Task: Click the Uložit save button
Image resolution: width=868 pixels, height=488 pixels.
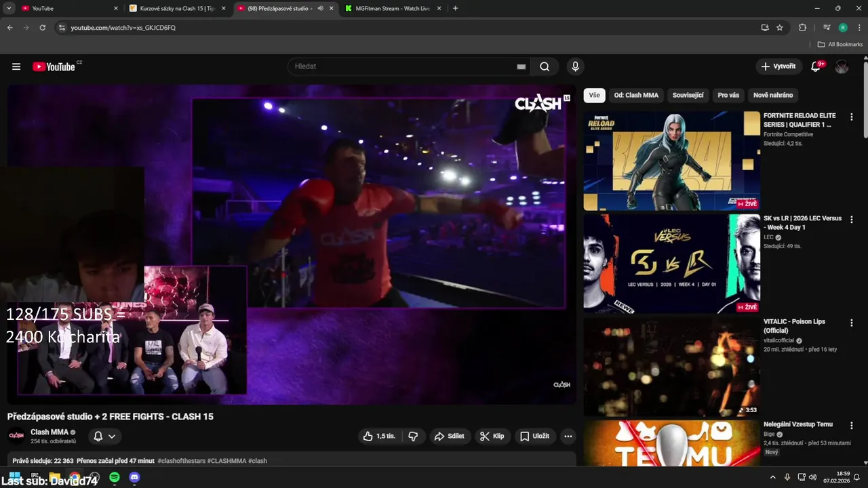Action: (x=534, y=436)
